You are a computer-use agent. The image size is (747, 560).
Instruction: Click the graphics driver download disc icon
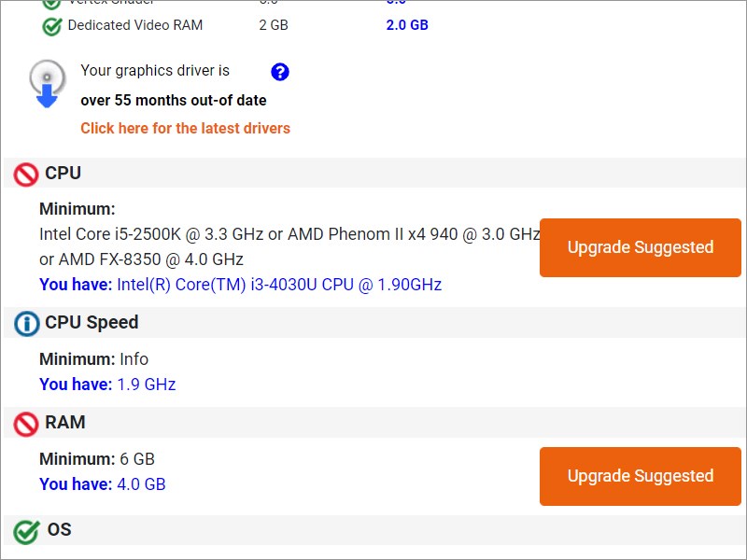(47, 84)
